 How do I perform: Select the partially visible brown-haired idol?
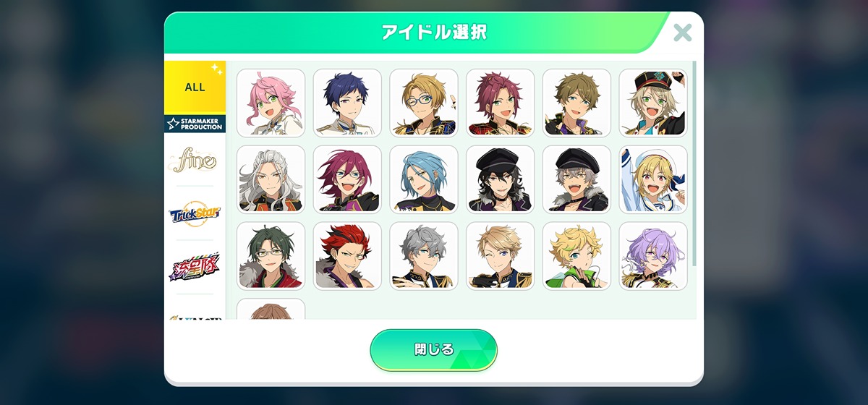tap(271, 309)
